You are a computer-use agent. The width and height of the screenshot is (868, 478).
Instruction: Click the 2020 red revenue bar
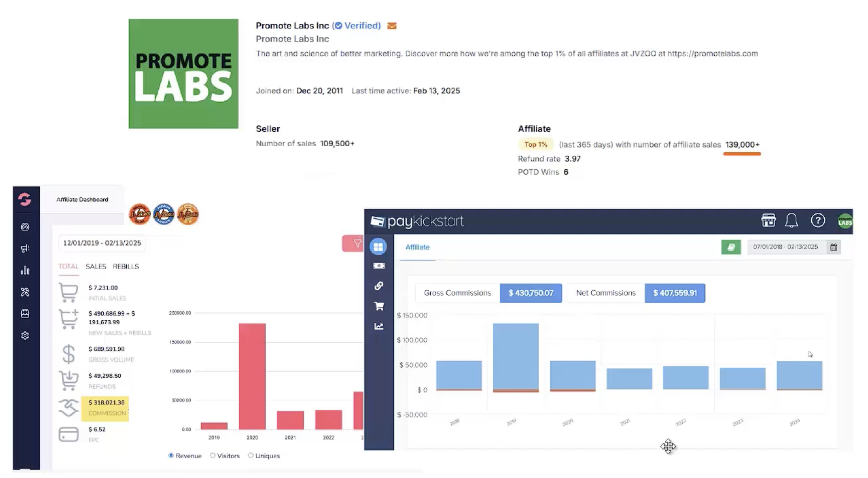pos(252,376)
